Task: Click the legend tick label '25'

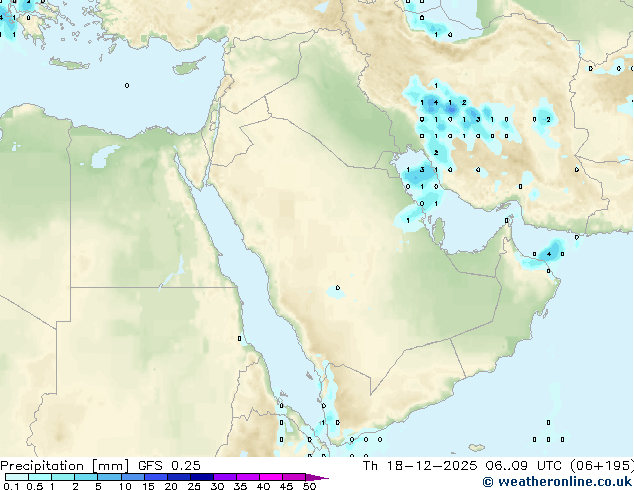Action: coord(194,486)
